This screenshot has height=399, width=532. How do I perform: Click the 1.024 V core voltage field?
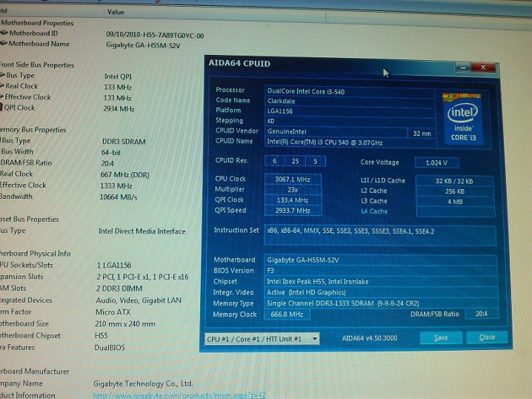click(436, 162)
